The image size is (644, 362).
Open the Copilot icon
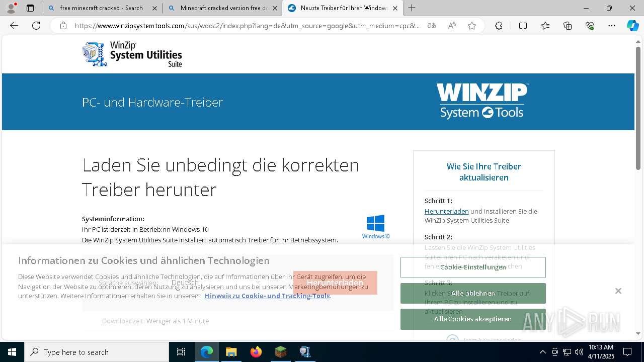pos(632,26)
